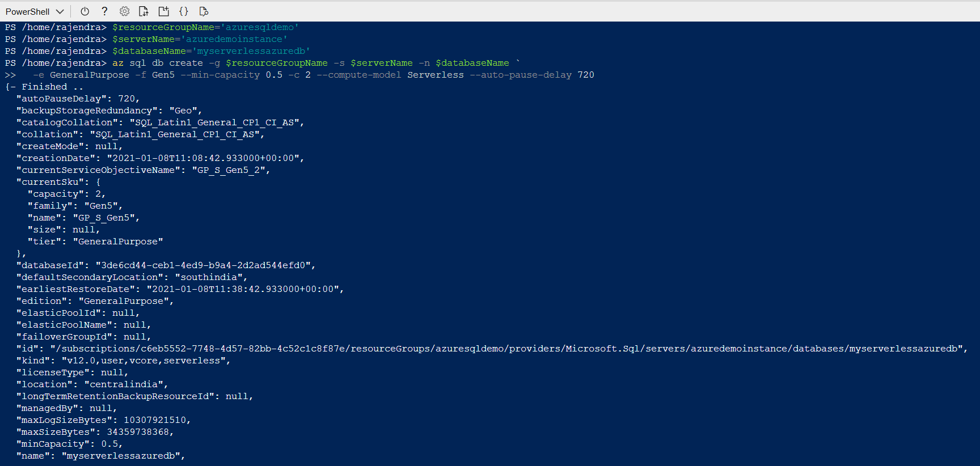Click the creationDate timestamp value
The width and height of the screenshot is (980, 466).
coord(205,158)
